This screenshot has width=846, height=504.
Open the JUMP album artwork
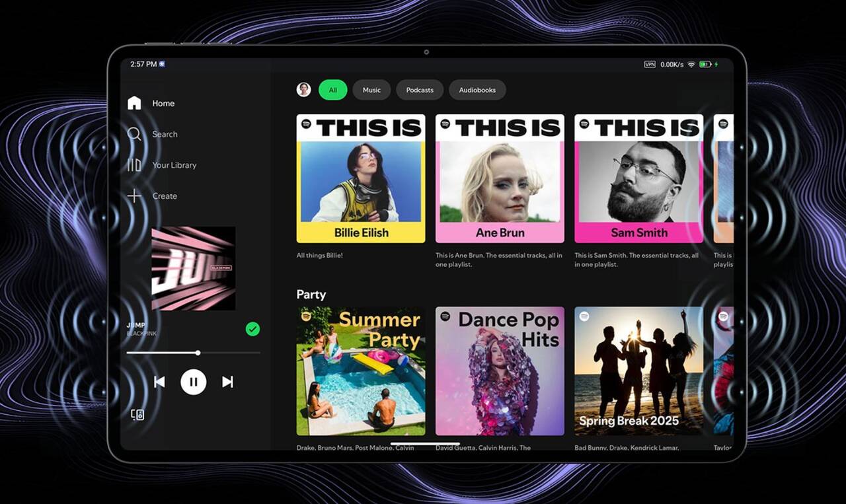point(193,268)
